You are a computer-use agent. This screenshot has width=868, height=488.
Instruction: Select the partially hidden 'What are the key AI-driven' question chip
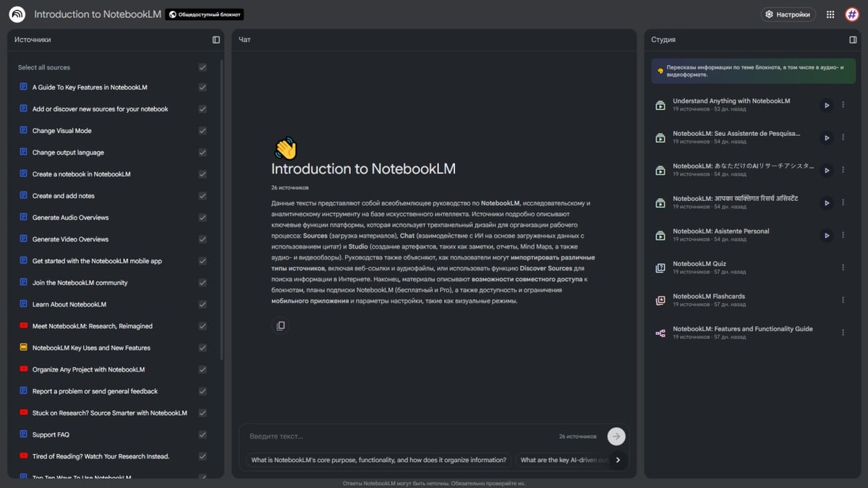click(x=564, y=460)
